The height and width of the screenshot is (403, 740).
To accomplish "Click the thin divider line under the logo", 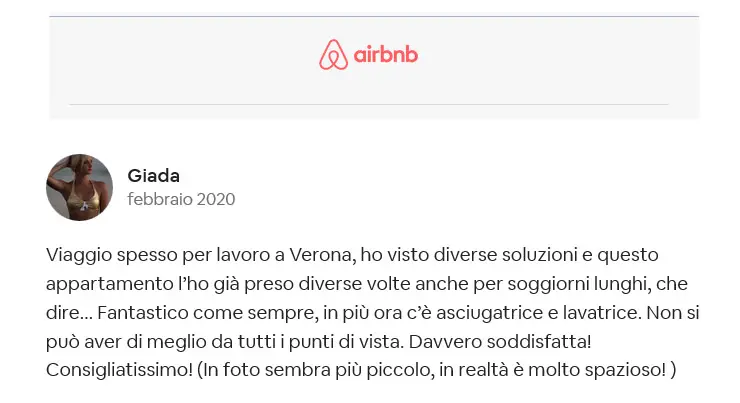I will click(369, 104).
